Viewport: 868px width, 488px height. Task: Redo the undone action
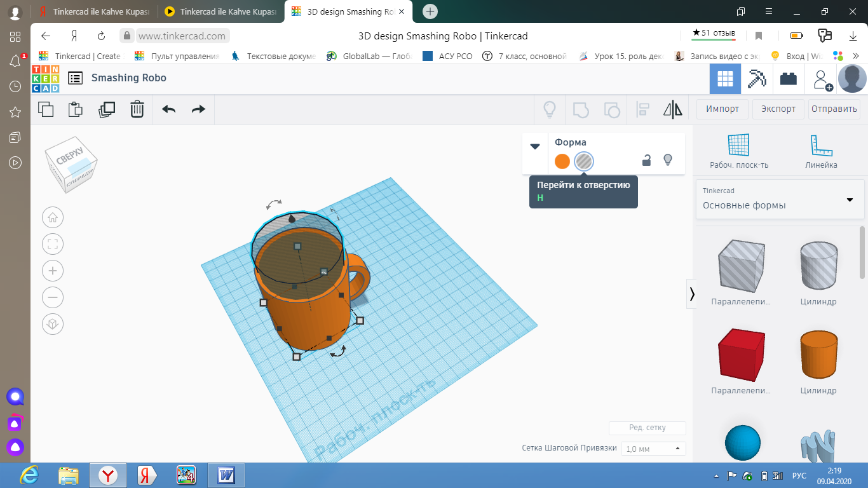(199, 109)
